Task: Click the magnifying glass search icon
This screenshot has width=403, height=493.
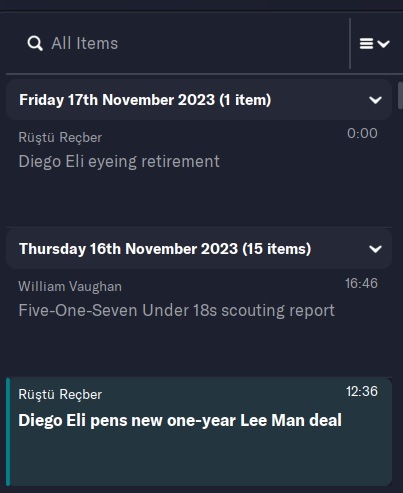Action: click(x=35, y=43)
